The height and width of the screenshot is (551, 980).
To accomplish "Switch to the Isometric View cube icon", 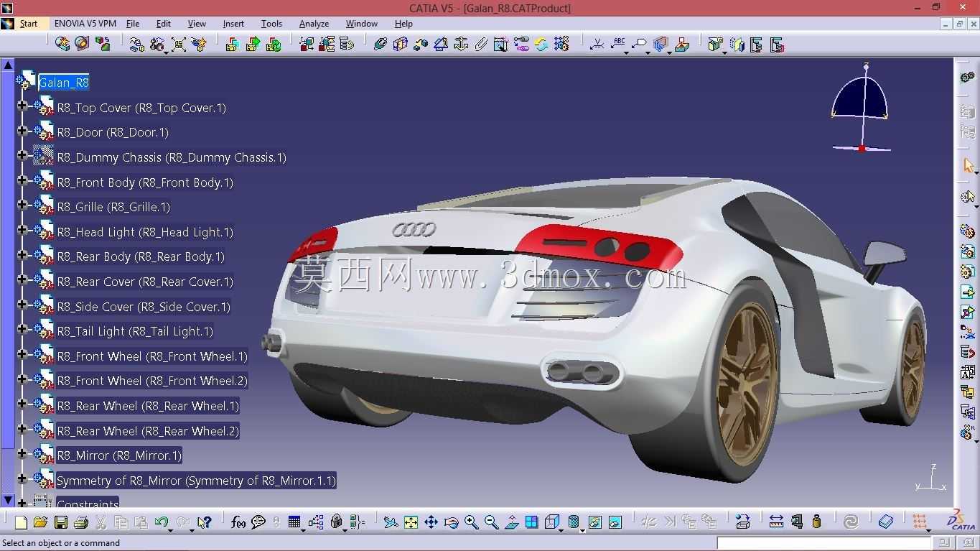I will 552,522.
